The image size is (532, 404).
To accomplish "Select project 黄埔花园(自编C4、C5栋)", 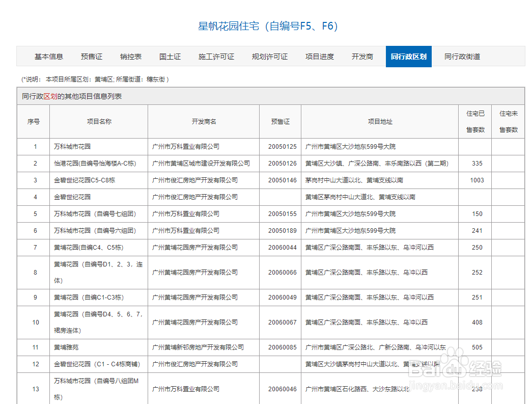I will click(x=89, y=248).
